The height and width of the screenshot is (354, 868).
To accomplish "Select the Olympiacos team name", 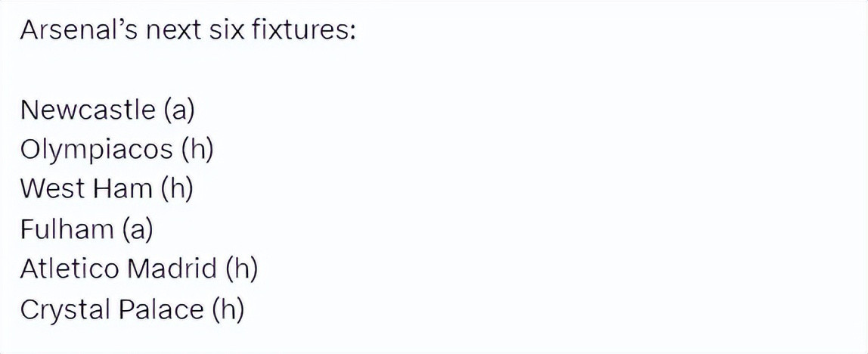I will 96,150.
